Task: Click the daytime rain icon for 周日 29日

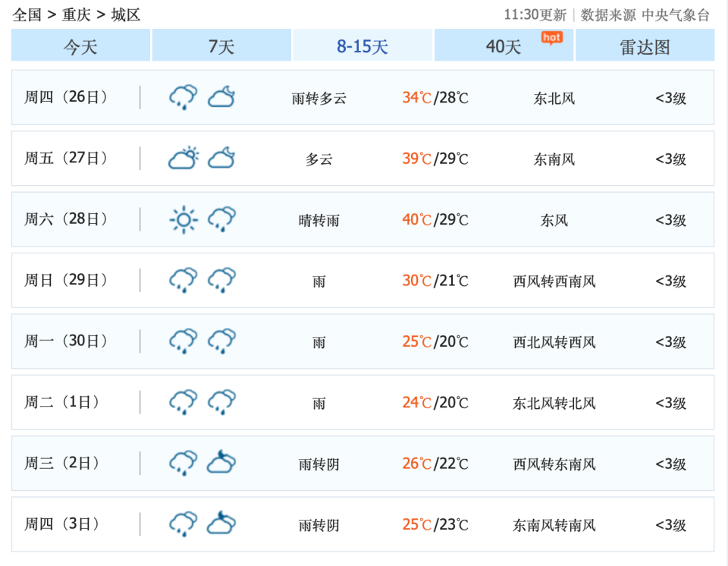Action: point(183,280)
